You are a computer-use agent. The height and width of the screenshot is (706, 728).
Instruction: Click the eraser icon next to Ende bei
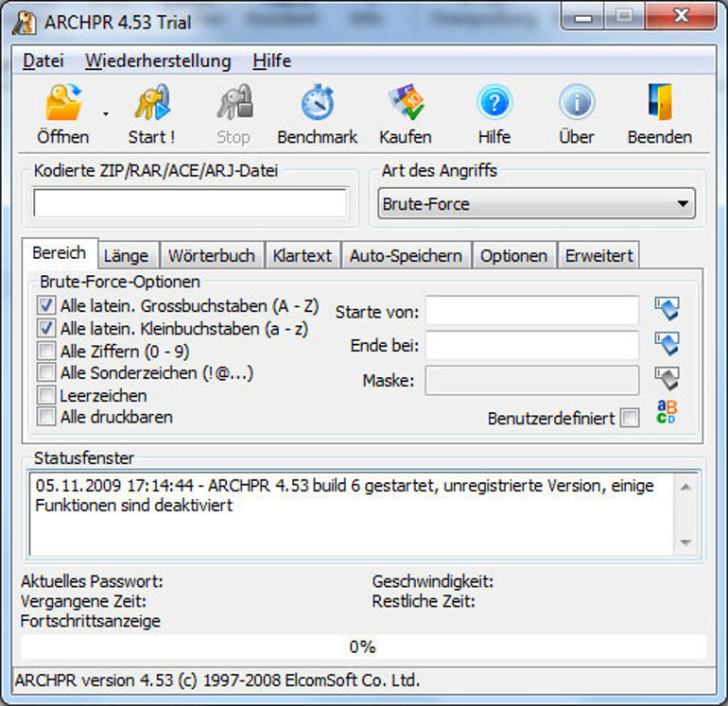[x=667, y=344]
